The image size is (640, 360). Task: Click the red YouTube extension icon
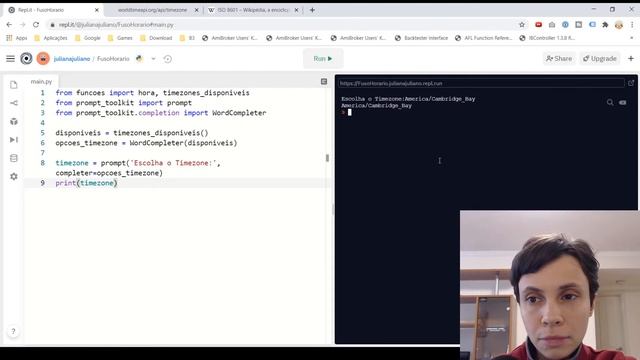[538, 25]
